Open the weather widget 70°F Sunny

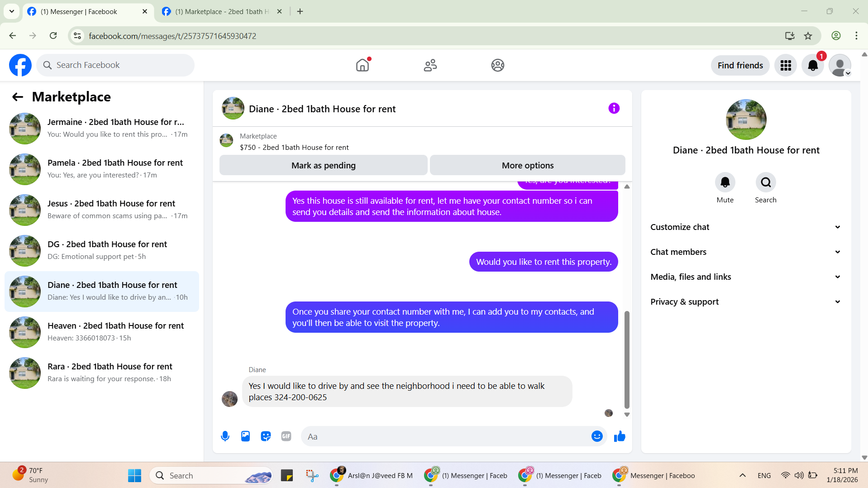pyautogui.click(x=30, y=475)
